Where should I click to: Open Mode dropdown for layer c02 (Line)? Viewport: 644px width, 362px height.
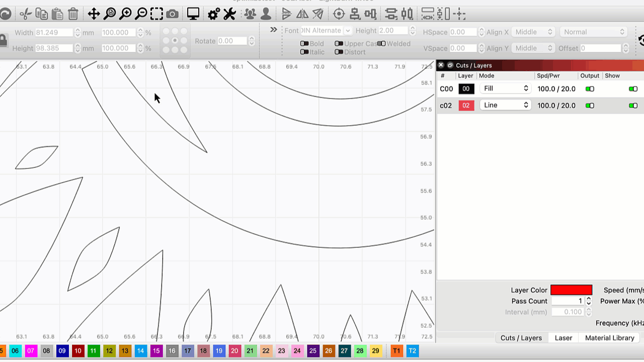click(505, 105)
